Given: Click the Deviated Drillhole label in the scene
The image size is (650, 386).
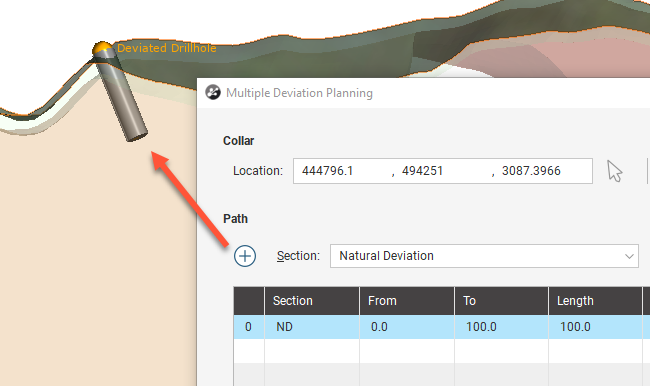Looking at the screenshot, I should (167, 48).
